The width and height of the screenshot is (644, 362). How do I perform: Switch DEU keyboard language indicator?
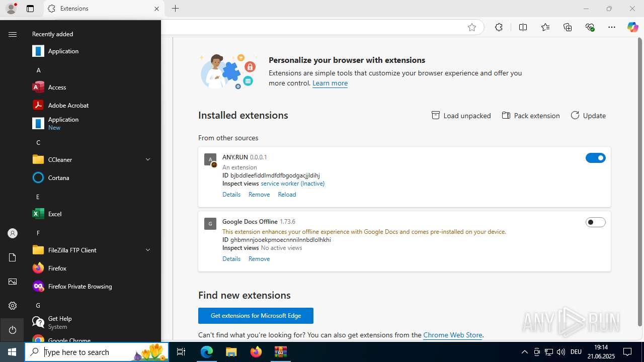[576, 352]
